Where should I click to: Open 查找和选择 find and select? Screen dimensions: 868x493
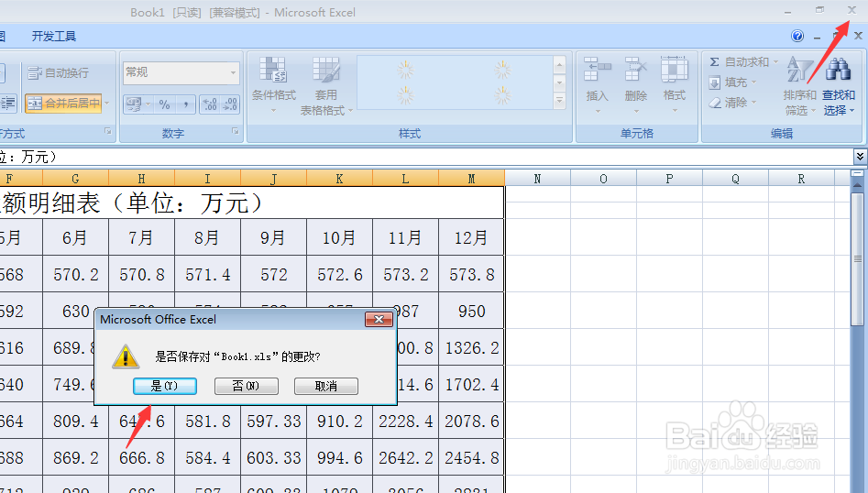pos(839,86)
